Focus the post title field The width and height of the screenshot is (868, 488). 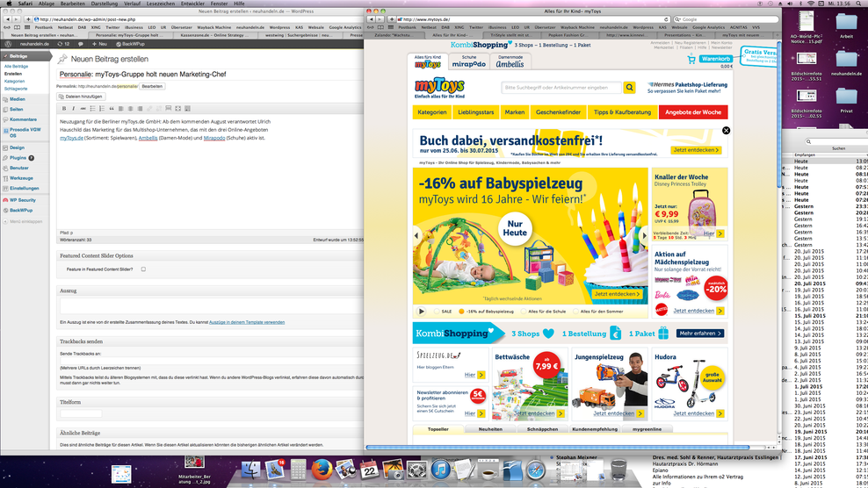(210, 74)
